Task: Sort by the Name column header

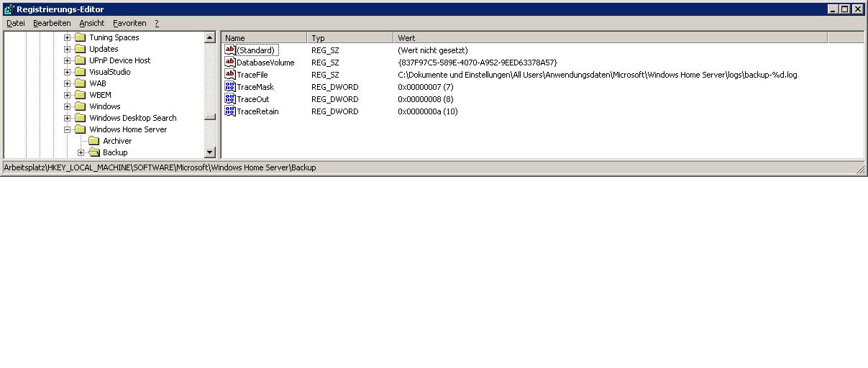Action: tap(265, 38)
